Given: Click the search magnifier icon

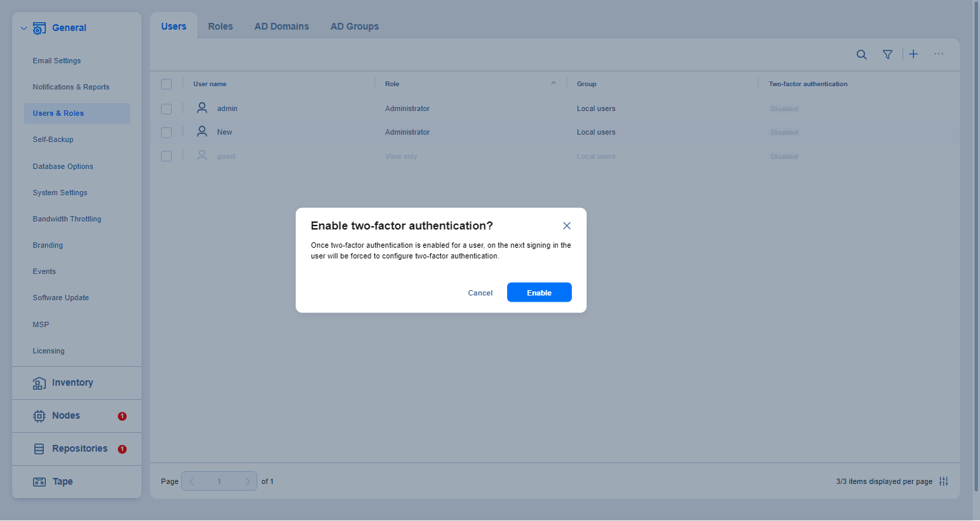Looking at the screenshot, I should [861, 55].
